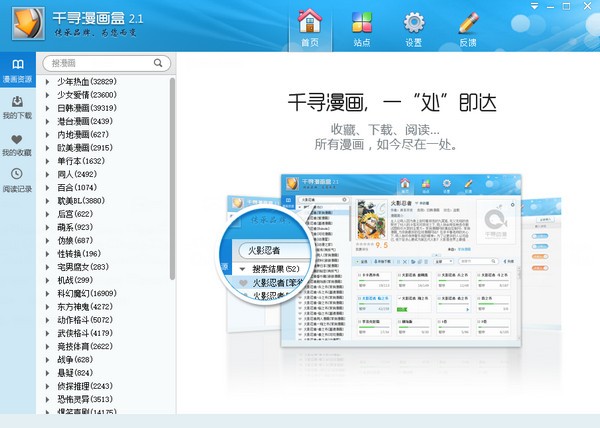Expand the 侦探推理 category arrow
This screenshot has width=600, height=428.
click(x=48, y=386)
